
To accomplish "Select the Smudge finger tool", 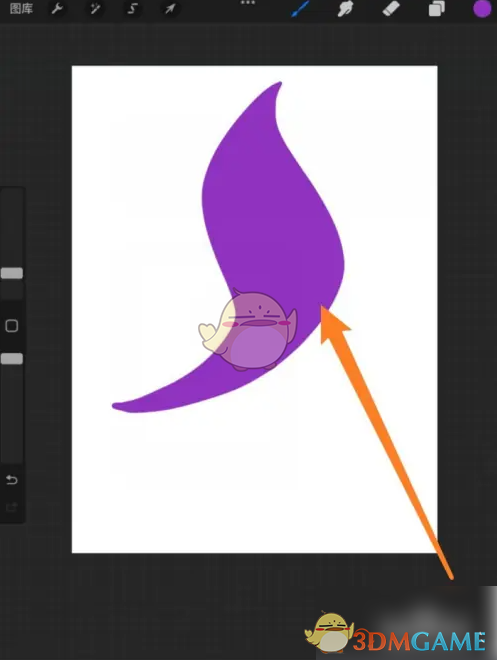I will [x=345, y=9].
